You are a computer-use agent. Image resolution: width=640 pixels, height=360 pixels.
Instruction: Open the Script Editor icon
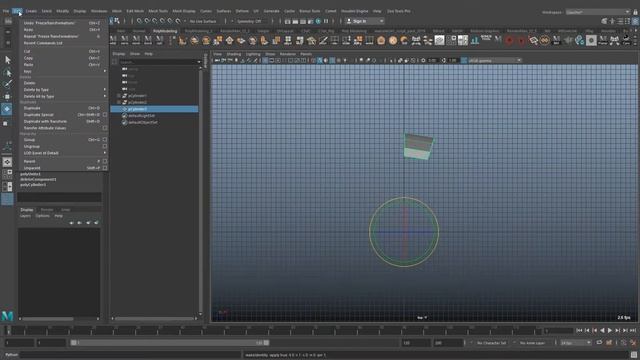pyautogui.click(x=634, y=355)
